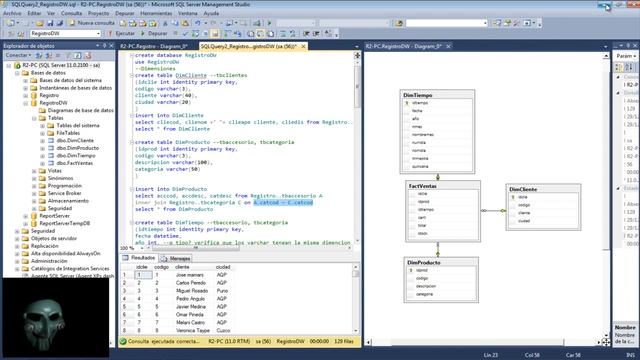Open the Ventana menu
This screenshot has width=640, height=360.
pos(188,13)
